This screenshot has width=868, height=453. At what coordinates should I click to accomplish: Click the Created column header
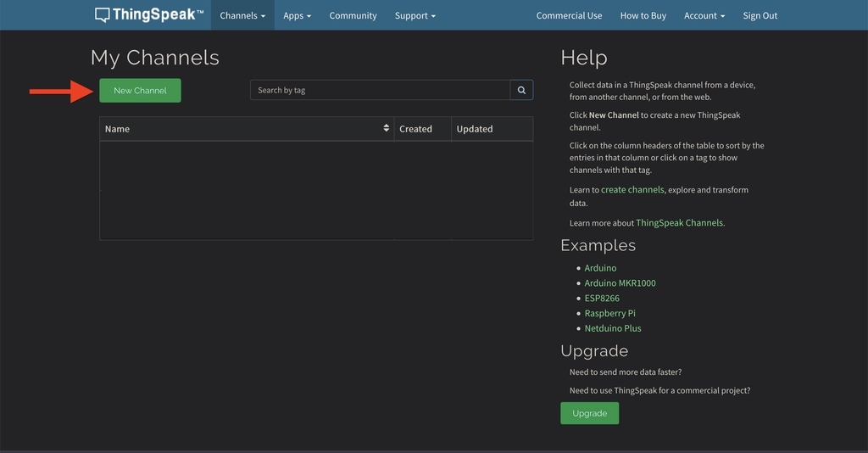click(422, 128)
